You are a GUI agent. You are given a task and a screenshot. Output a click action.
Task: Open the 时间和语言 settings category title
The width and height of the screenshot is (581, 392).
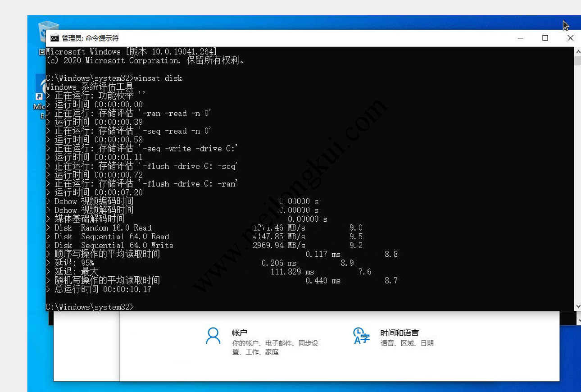click(399, 333)
